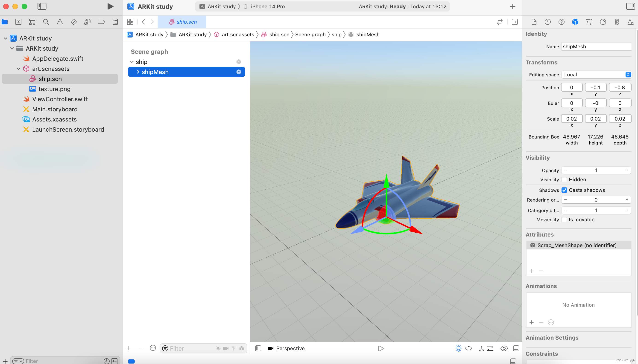Expand the shipMesh node in scene graph
Screen dimensions: 638x364
coord(138,72)
